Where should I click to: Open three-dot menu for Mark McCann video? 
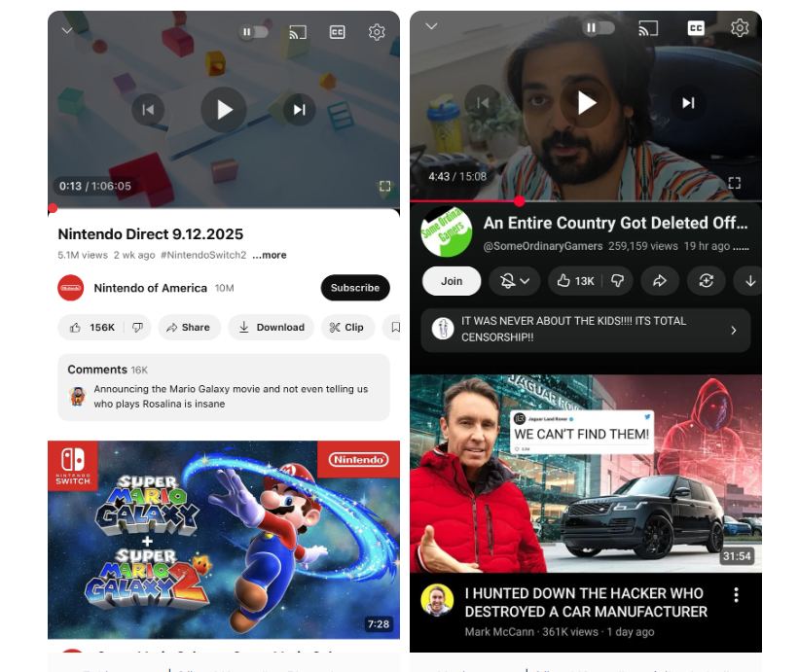[736, 594]
